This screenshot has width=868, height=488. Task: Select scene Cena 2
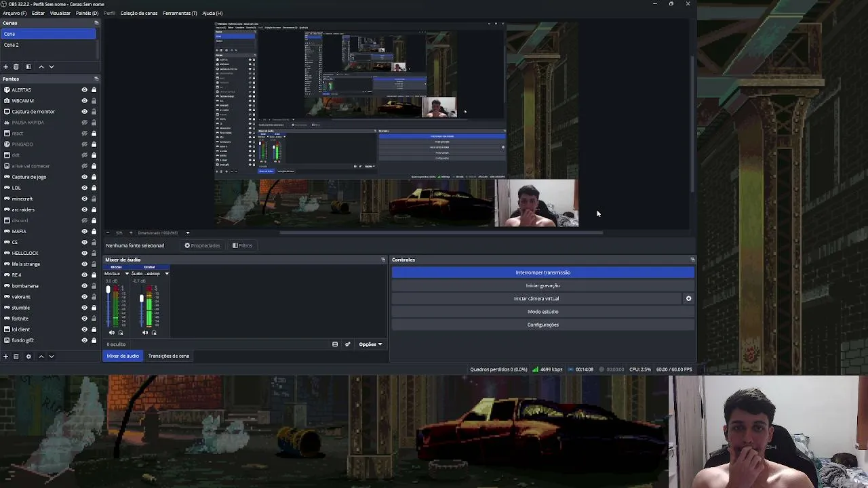pos(49,45)
